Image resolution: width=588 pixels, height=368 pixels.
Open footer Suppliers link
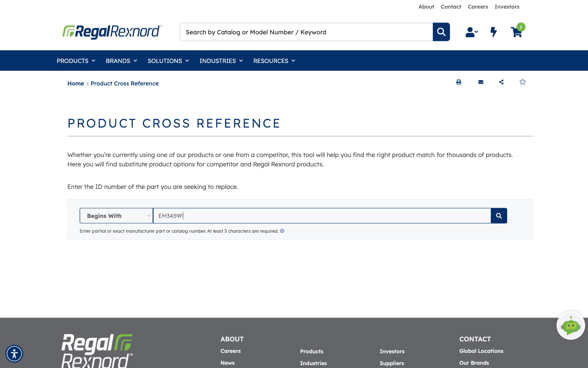pyautogui.click(x=392, y=363)
